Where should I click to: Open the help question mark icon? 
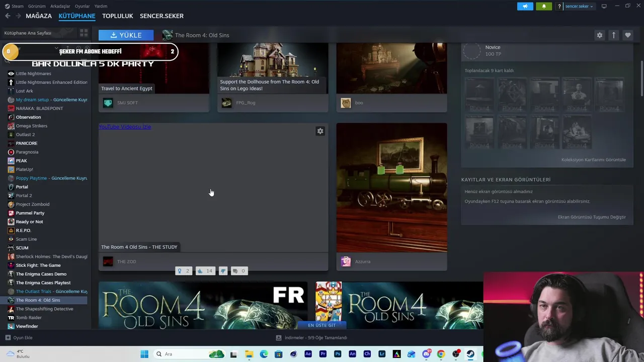coord(559,7)
